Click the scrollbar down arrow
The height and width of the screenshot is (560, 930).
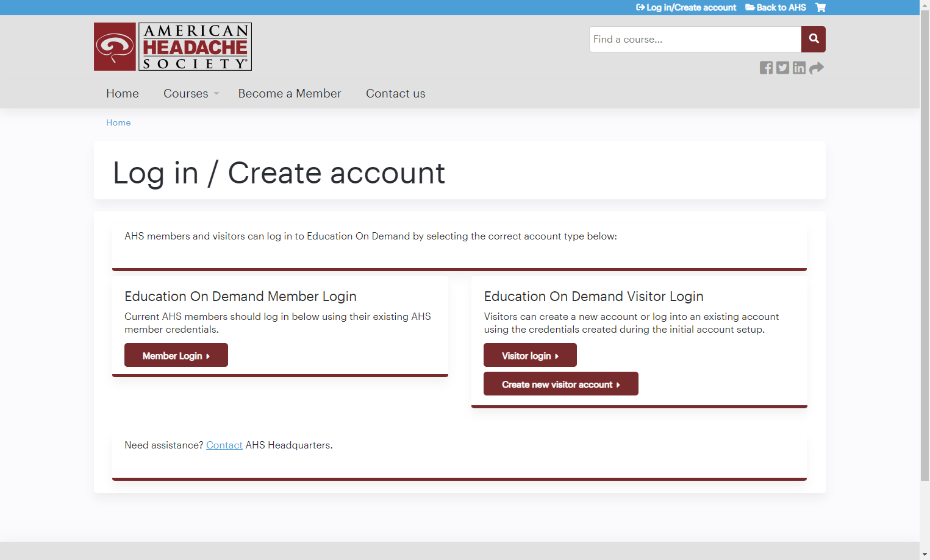point(925,555)
